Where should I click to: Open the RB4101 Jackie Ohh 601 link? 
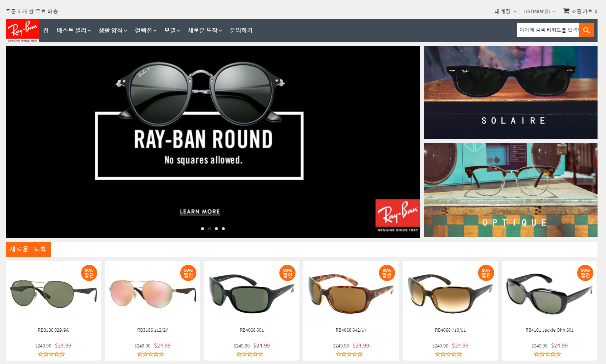550,330
